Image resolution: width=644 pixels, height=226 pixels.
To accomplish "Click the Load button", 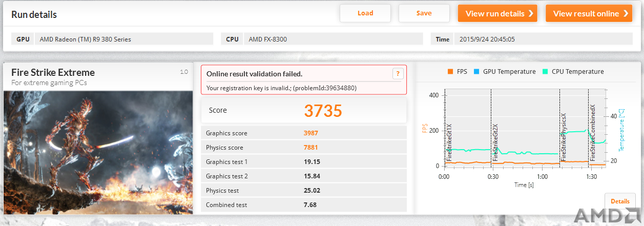I will tap(365, 13).
